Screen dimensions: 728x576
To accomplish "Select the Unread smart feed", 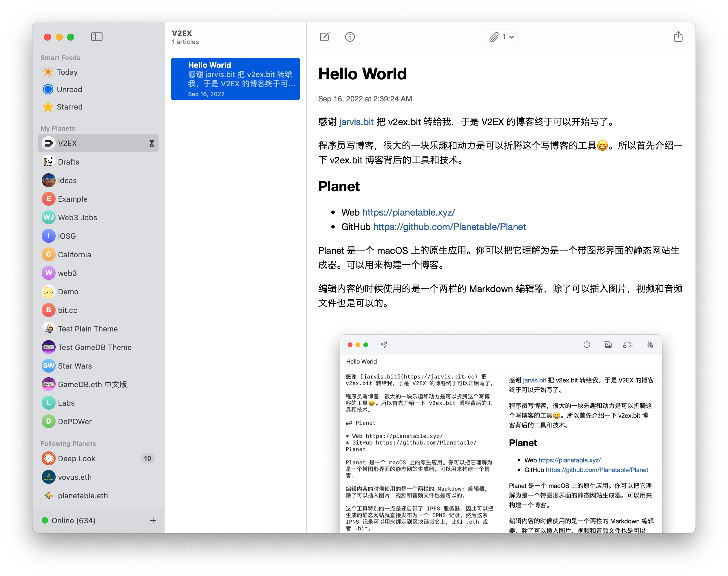I will tap(69, 89).
